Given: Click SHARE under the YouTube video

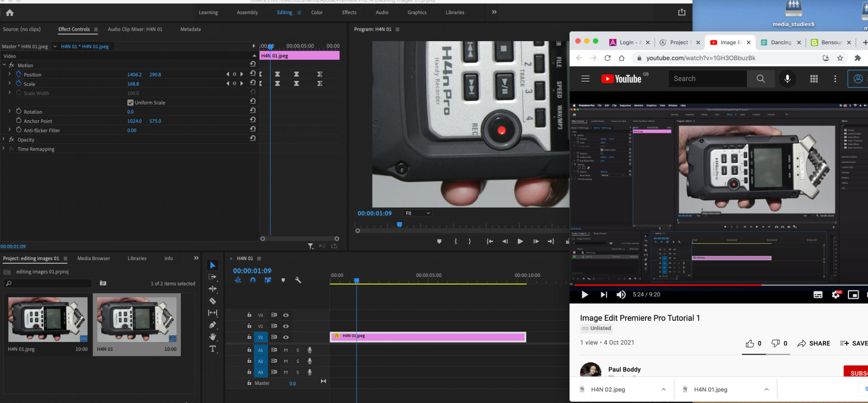Looking at the screenshot, I should point(814,343).
